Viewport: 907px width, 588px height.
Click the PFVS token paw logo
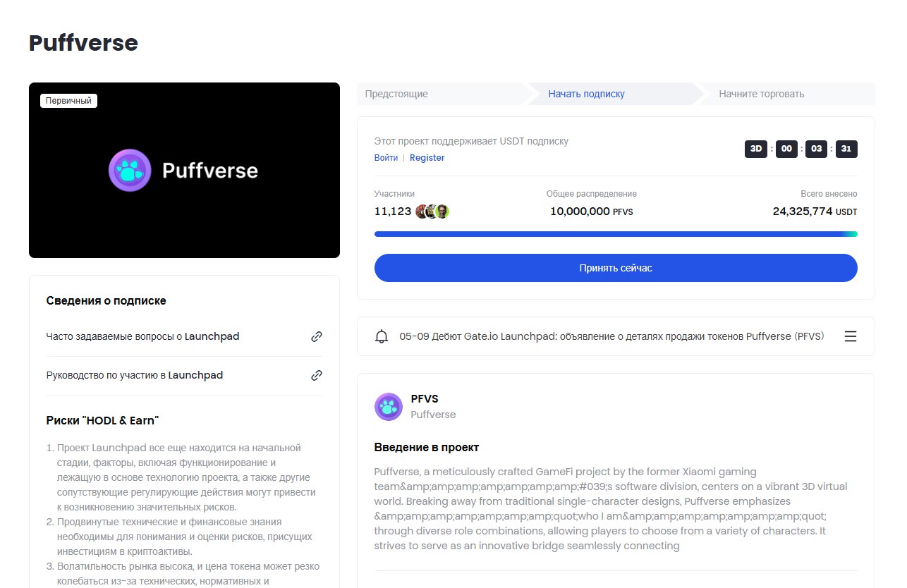click(x=389, y=407)
